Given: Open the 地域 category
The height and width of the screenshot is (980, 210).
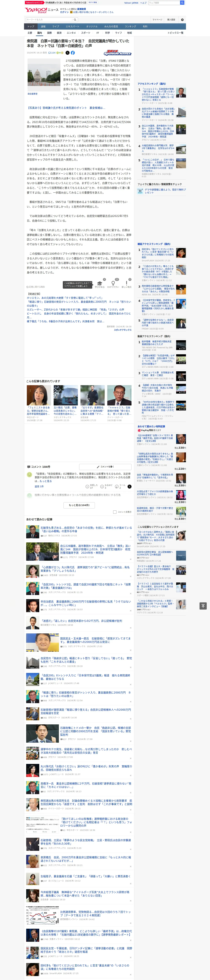Looking at the screenshot, I should [130, 33].
